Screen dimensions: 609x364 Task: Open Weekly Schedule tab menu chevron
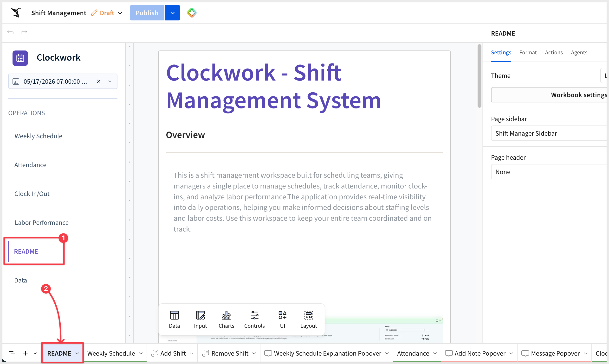coord(141,353)
